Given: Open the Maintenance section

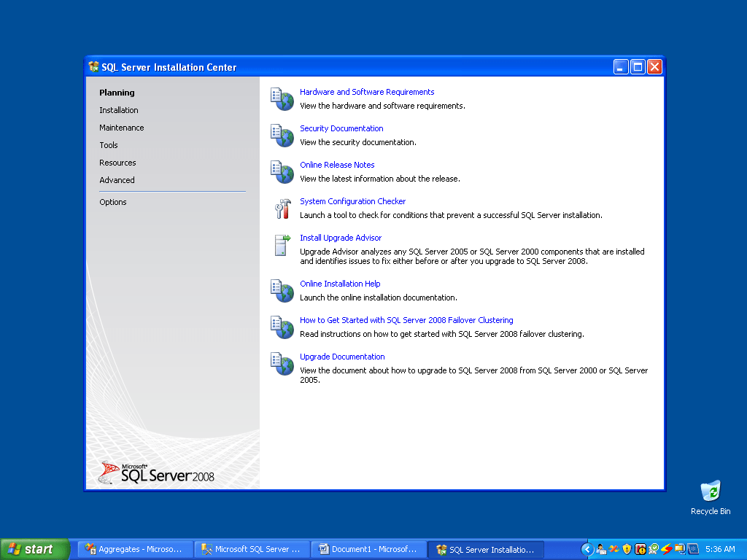Looking at the screenshot, I should coord(122,128).
